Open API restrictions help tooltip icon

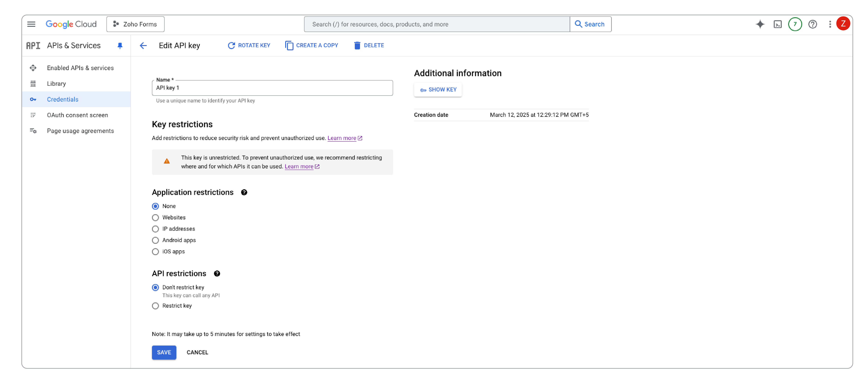coord(217,273)
